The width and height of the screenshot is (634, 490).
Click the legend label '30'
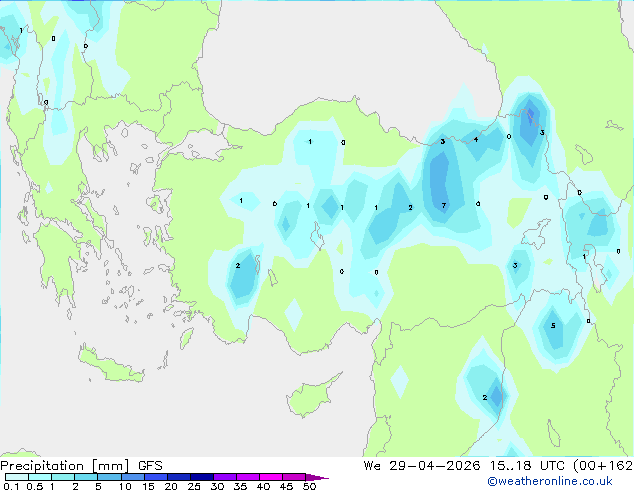217,486
